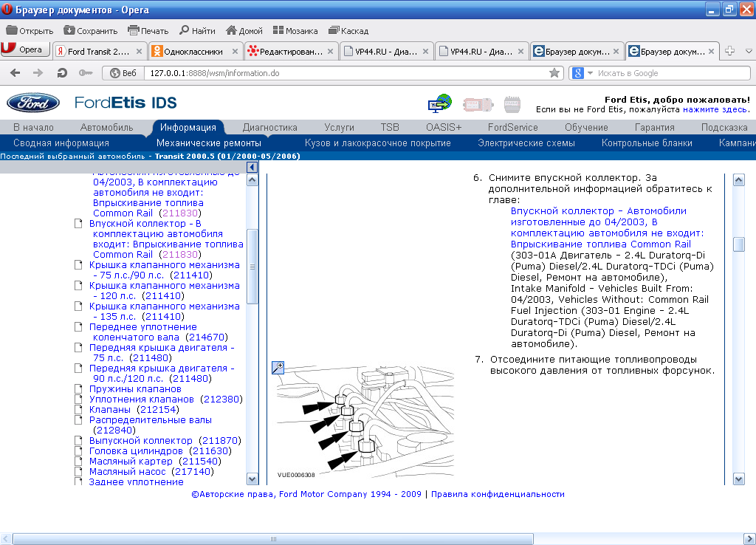Open the FordService menu
Screen dimensions: 756x545
click(x=512, y=127)
